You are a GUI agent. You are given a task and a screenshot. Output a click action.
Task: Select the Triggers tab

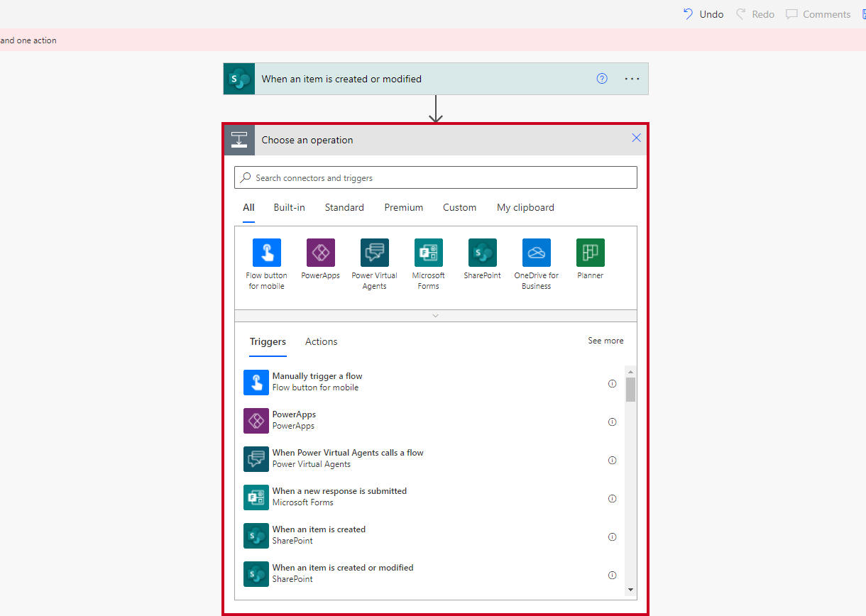click(x=268, y=341)
